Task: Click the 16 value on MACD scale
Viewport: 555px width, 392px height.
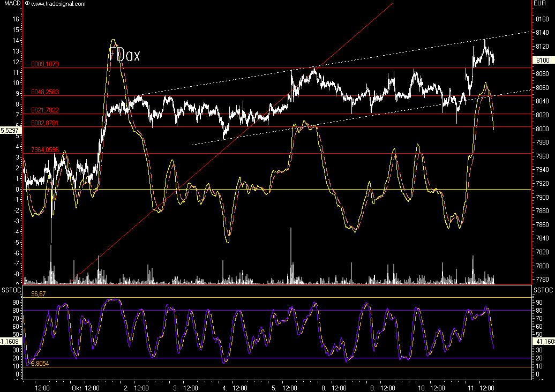Action: [16, 19]
